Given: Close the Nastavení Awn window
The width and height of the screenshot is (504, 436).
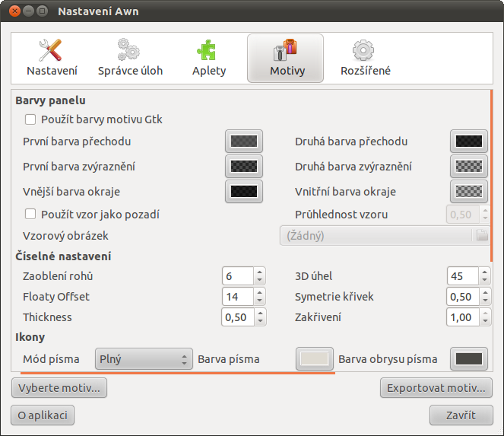Looking at the screenshot, I should point(14,11).
